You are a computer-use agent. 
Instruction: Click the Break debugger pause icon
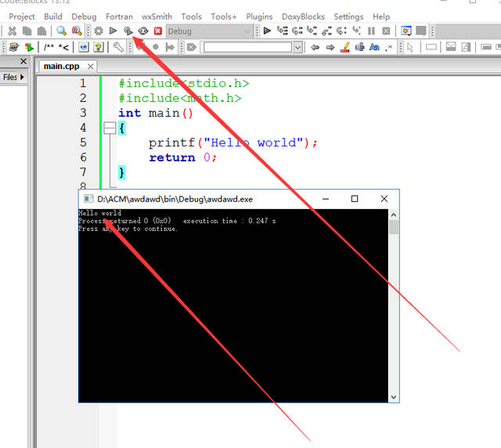coord(371,31)
